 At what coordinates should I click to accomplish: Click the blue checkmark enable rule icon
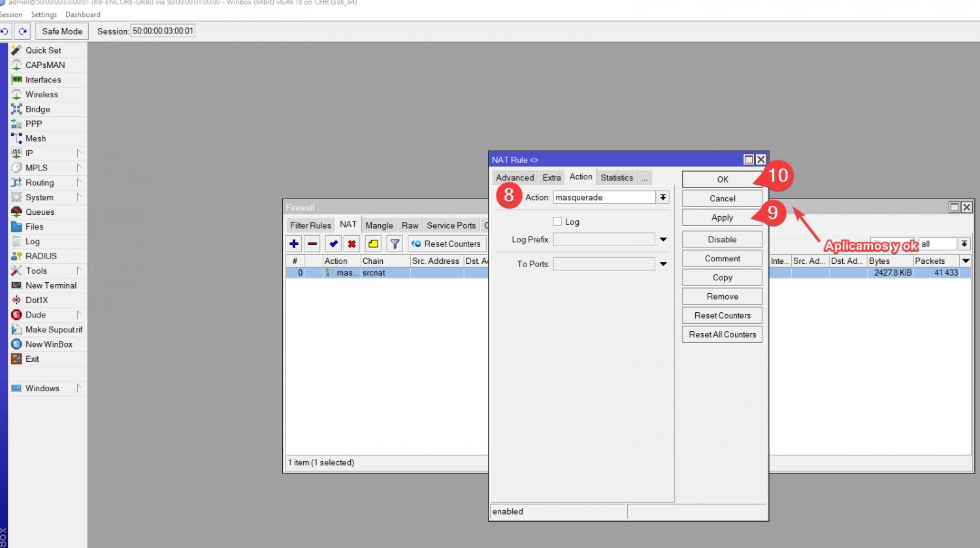tap(333, 244)
